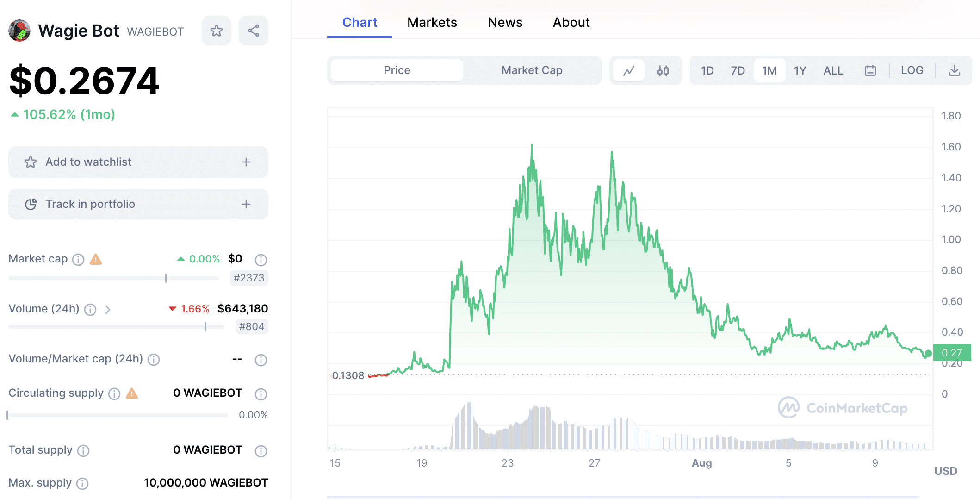The width and height of the screenshot is (980, 499).
Task: Open info icon right of circulating 0 WAGIEBOT
Action: [261, 394]
